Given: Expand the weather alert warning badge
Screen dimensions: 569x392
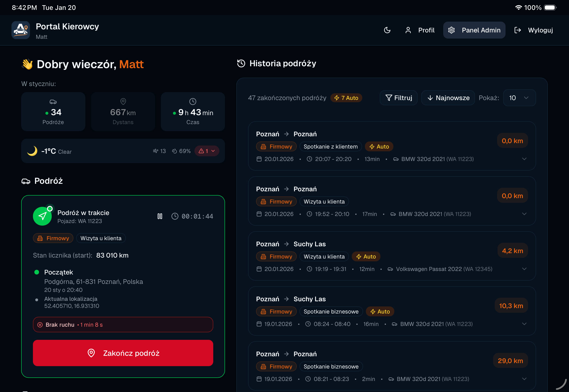Looking at the screenshot, I should [207, 151].
